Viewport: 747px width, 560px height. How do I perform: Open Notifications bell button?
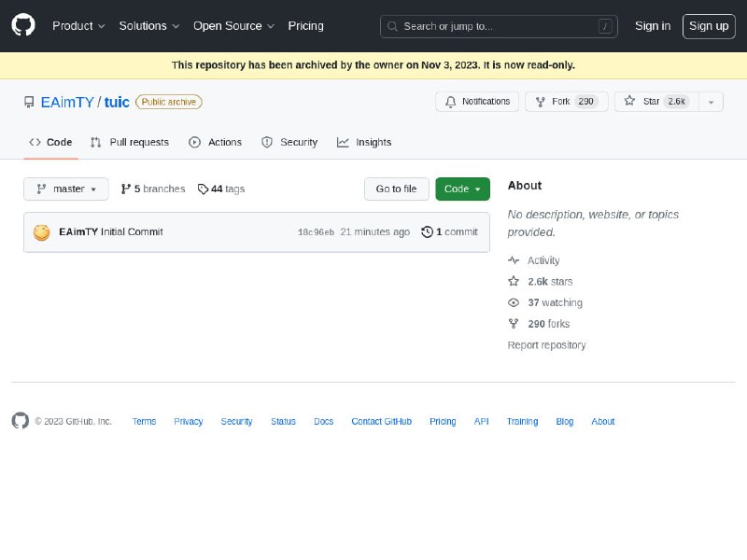point(477,102)
